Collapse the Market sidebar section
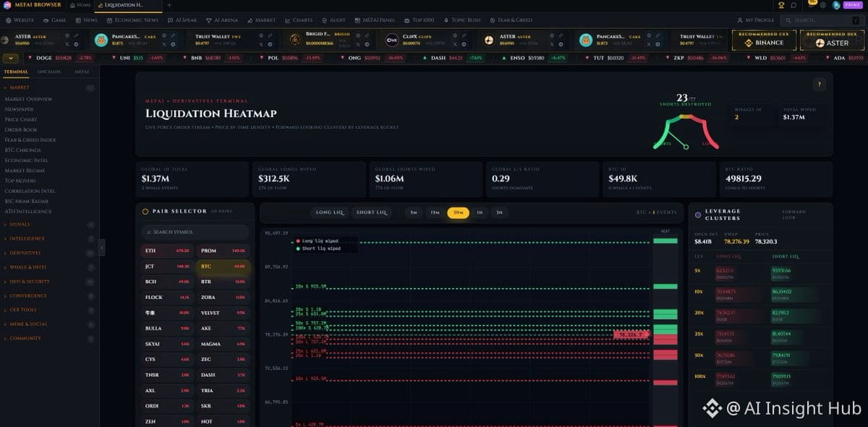The width and height of the screenshot is (868, 427). coord(49,88)
